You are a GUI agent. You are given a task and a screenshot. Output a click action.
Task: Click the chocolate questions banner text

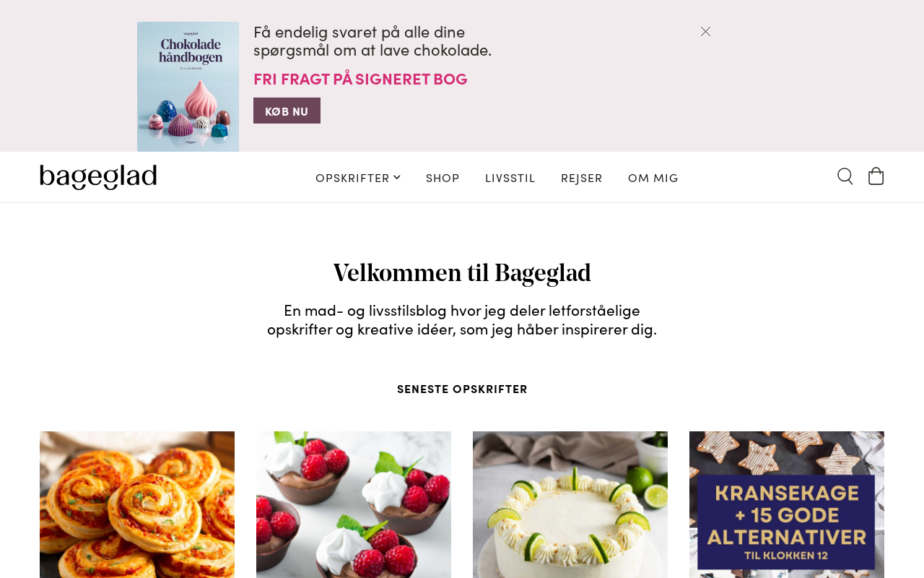tap(372, 40)
